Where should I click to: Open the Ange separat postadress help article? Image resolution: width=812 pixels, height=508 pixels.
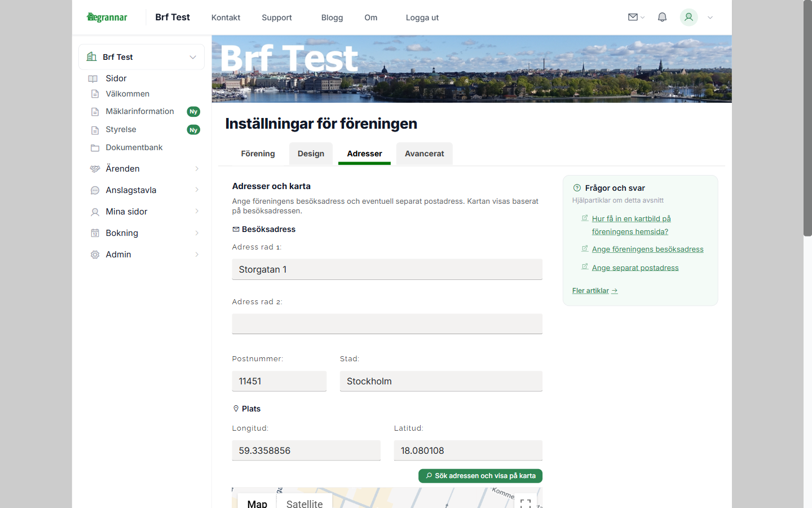[635, 267]
